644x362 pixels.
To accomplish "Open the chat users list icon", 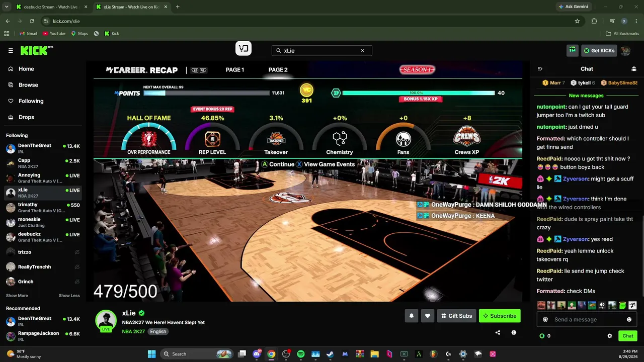I will (634, 69).
